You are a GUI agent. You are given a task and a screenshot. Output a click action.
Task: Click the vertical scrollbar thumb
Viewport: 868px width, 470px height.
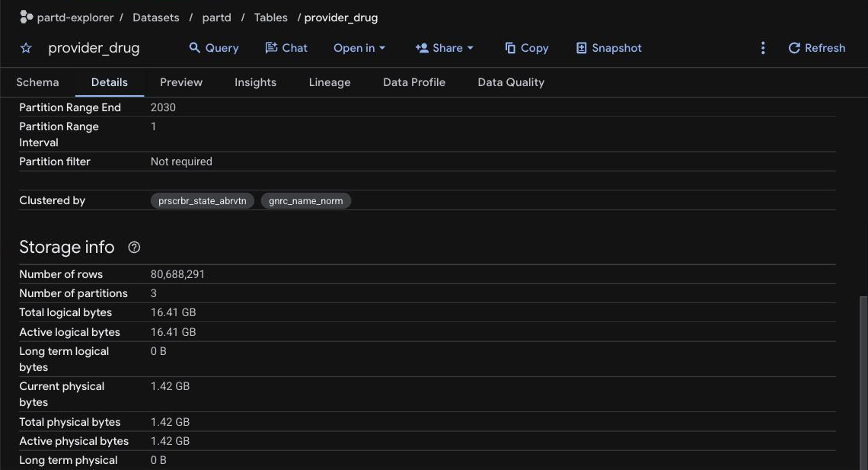coord(863,383)
